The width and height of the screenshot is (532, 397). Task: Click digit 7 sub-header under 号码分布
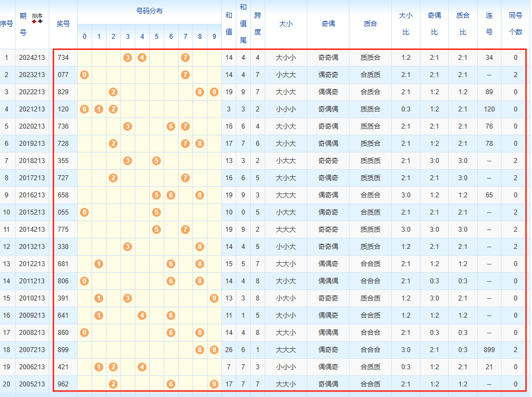pos(185,37)
